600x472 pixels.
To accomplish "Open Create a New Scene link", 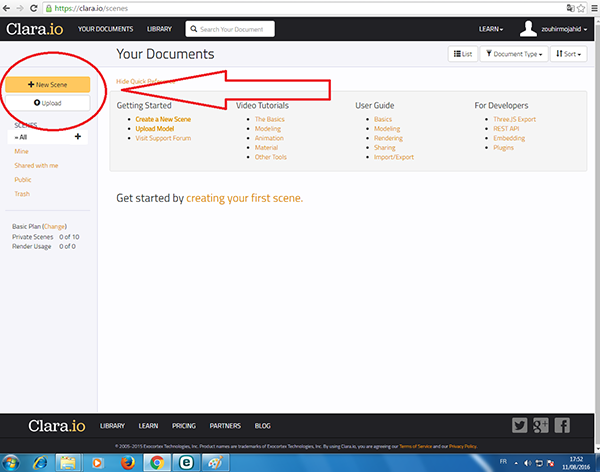I will tap(163, 119).
